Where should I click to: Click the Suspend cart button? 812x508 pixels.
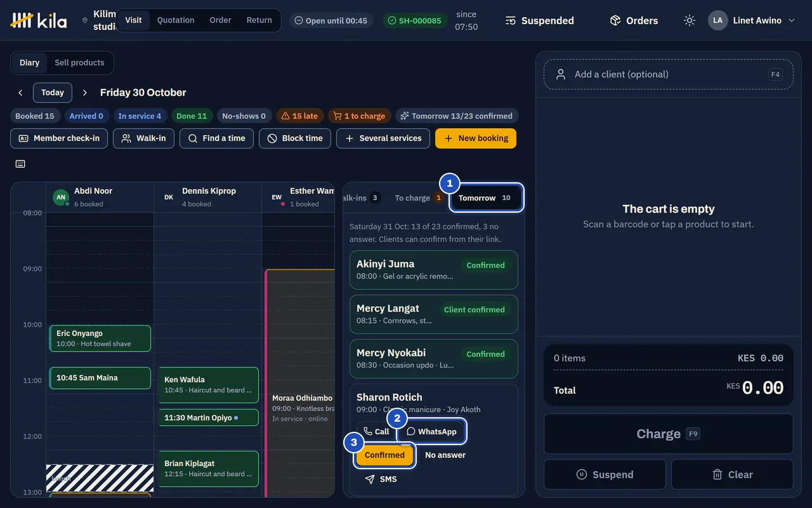[605, 474]
